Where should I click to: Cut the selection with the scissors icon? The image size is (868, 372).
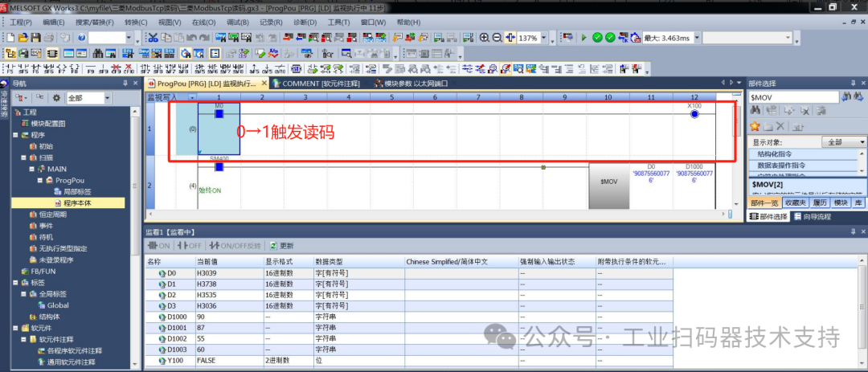154,38
